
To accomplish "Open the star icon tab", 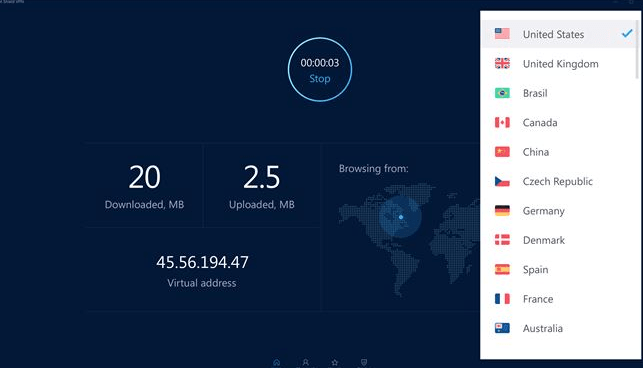I will pos(335,362).
